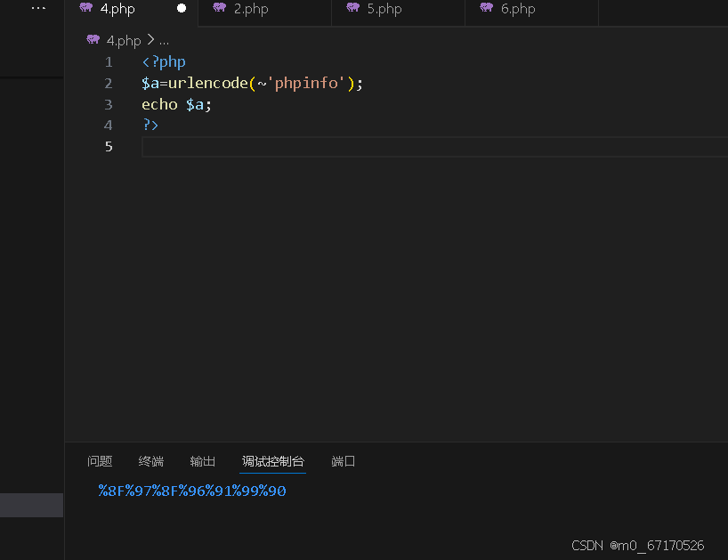This screenshot has height=560, width=728.
Task: Click the PHP icon in the breadcrumb bar
Action: [93, 40]
